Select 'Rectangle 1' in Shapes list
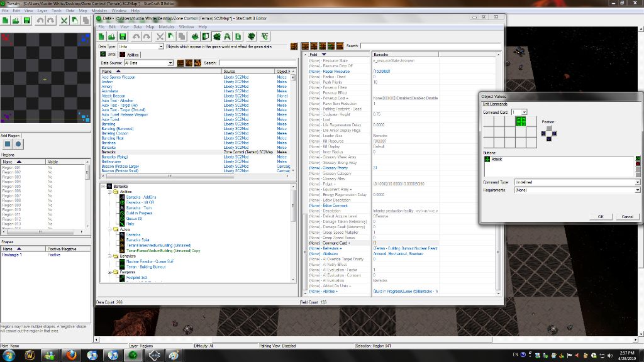Screen dimensions: 644x362 coord(11,255)
